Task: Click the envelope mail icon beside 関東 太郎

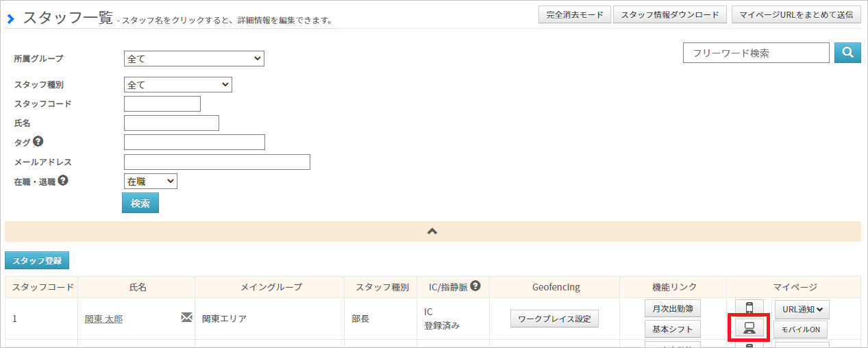Action: point(186,317)
